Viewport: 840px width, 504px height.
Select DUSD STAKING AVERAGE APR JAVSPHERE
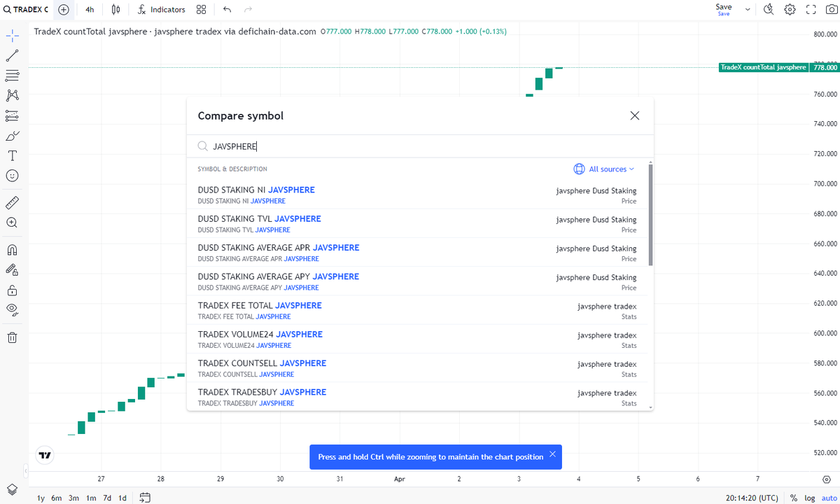click(417, 253)
